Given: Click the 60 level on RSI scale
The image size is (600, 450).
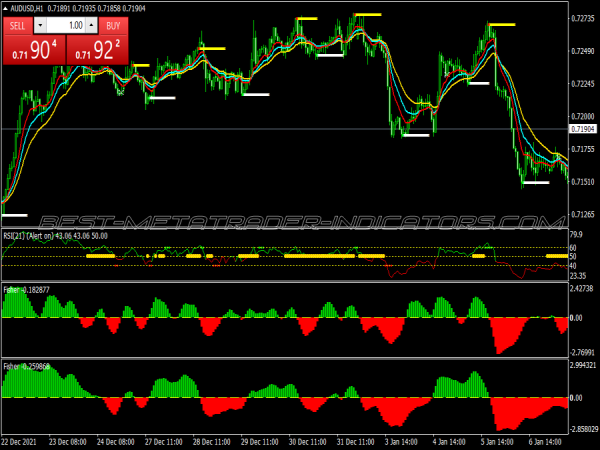Looking at the screenshot, I should click(573, 248).
